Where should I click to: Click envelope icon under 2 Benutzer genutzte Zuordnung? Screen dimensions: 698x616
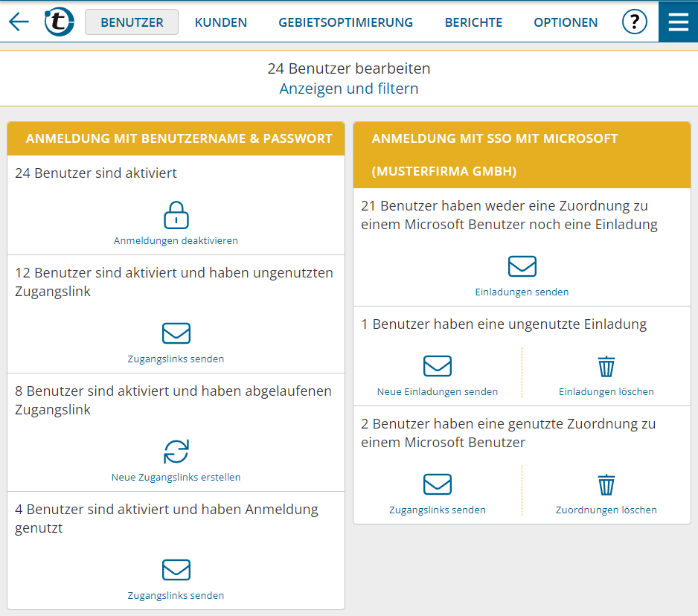pos(438,485)
